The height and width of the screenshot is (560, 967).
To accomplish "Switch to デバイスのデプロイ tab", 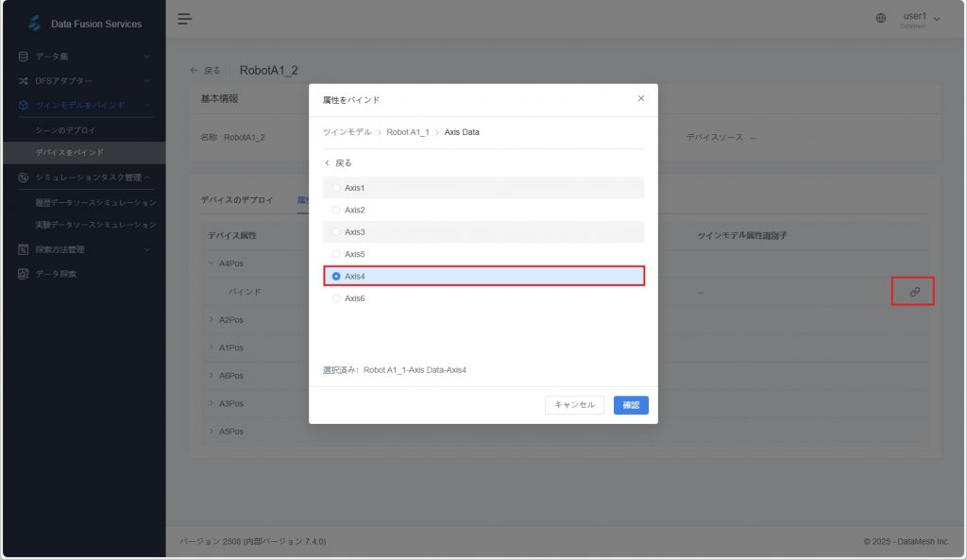I will coord(236,200).
